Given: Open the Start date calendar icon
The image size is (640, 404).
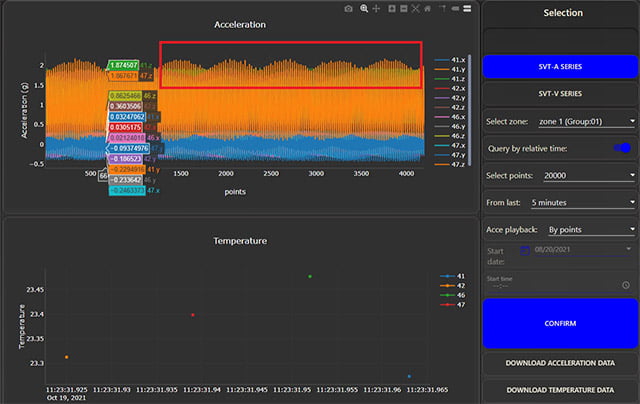Looking at the screenshot, I should (525, 249).
